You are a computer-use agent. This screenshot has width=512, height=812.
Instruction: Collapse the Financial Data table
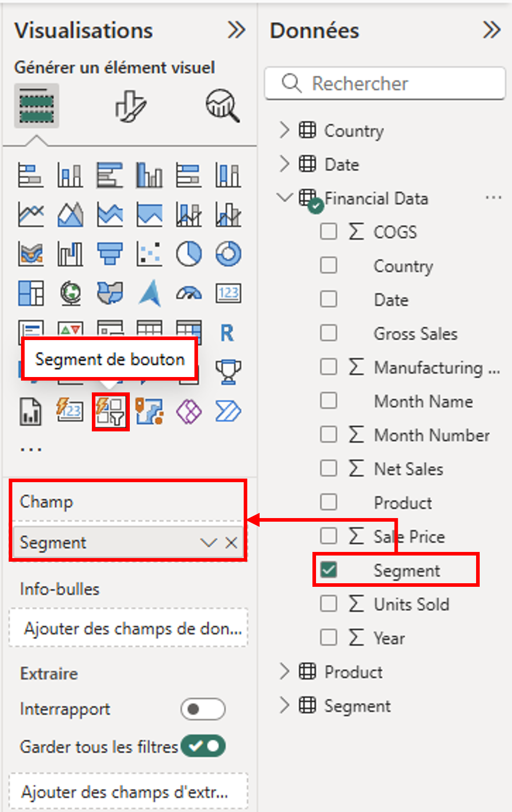(284, 198)
